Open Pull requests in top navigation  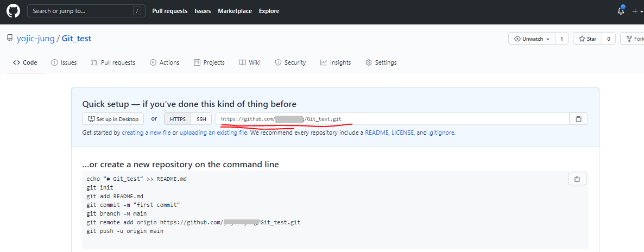coord(169,11)
